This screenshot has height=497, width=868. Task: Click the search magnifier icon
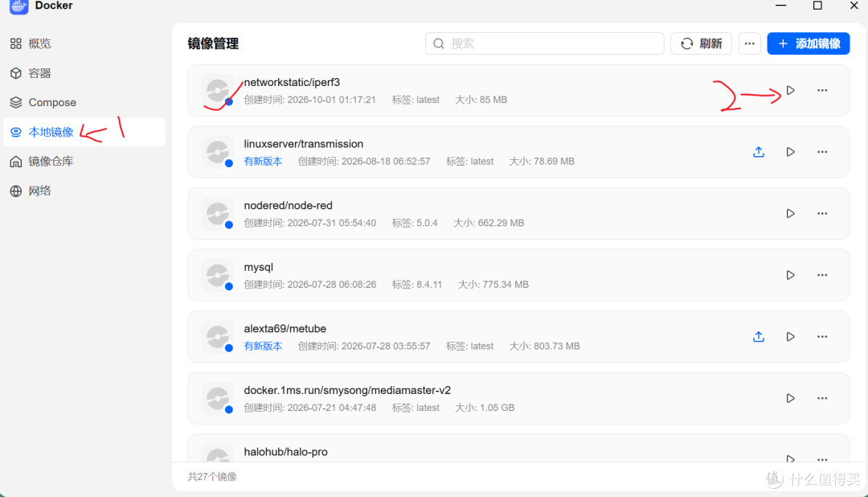pos(439,43)
